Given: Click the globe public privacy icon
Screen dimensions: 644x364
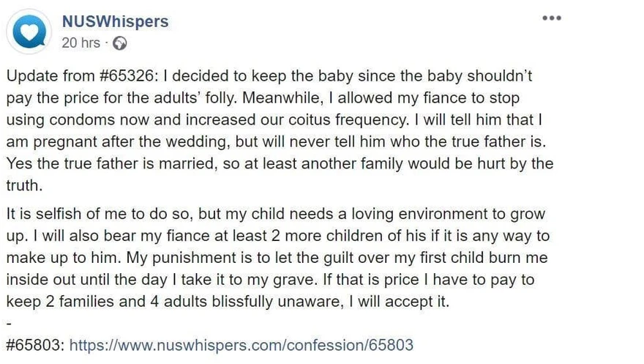Looking at the screenshot, I should [x=120, y=43].
